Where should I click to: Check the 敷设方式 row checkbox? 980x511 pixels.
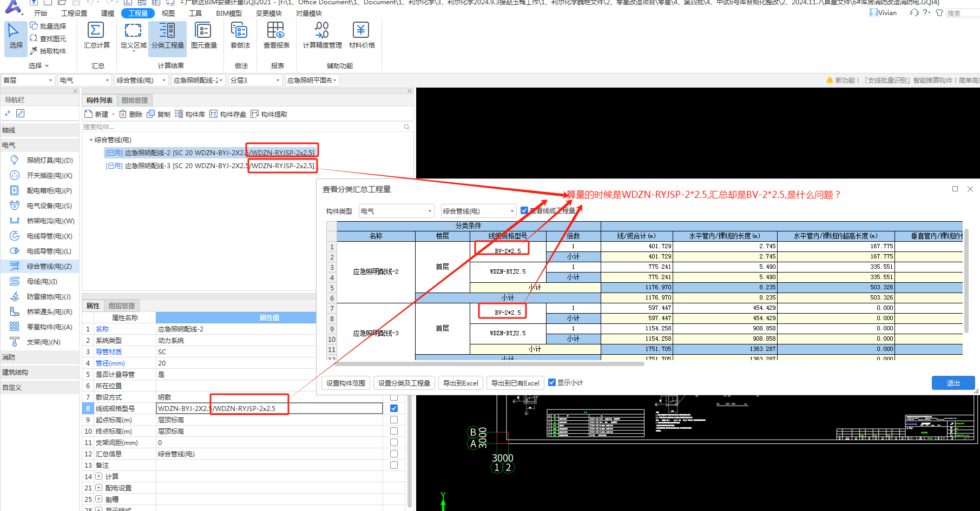394,397
